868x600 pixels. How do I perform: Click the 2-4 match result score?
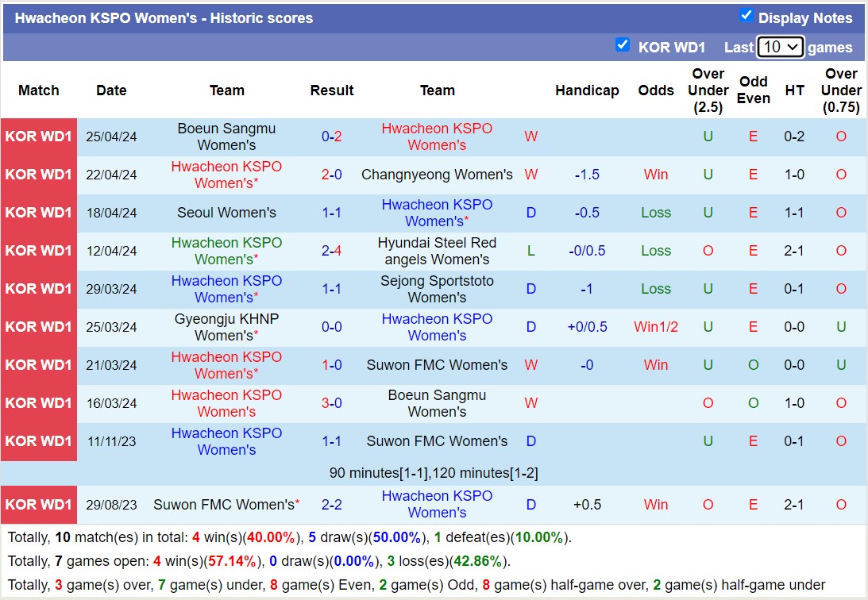pyautogui.click(x=331, y=251)
